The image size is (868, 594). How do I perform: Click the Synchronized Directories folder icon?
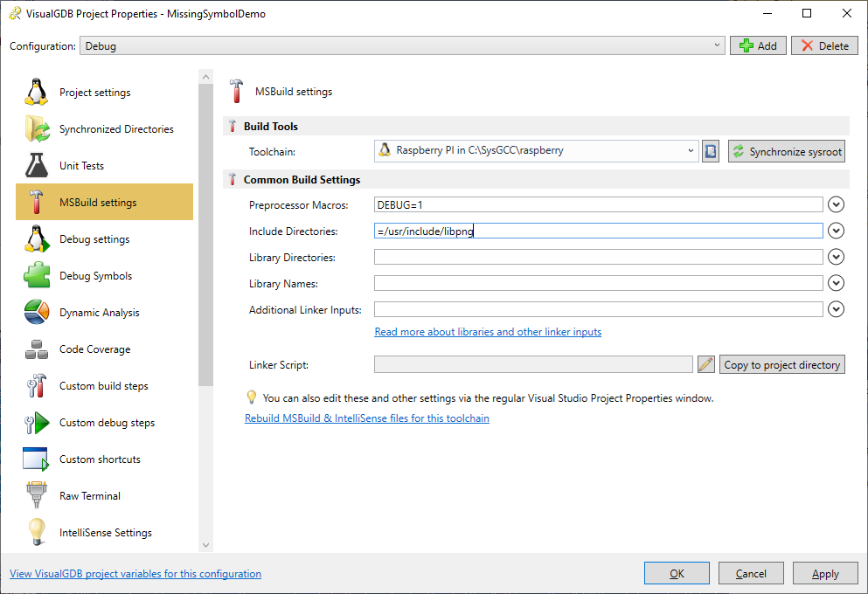(37, 129)
